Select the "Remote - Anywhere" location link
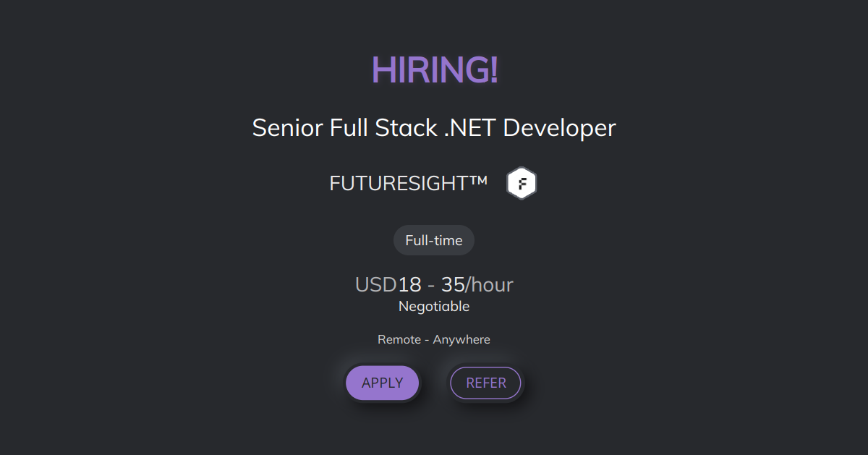The image size is (868, 455). pyautogui.click(x=433, y=339)
